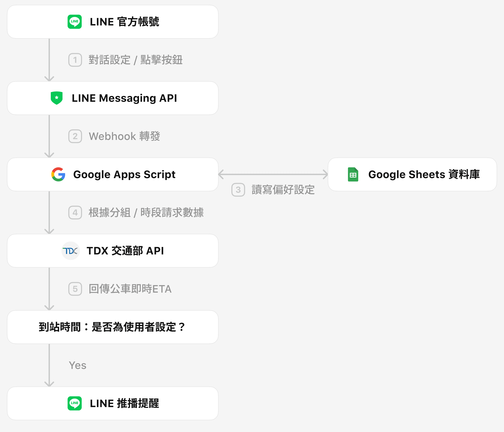The width and height of the screenshot is (504, 432).
Task: Click the LINE logo beside 推播提醒
Action: pyautogui.click(x=75, y=403)
